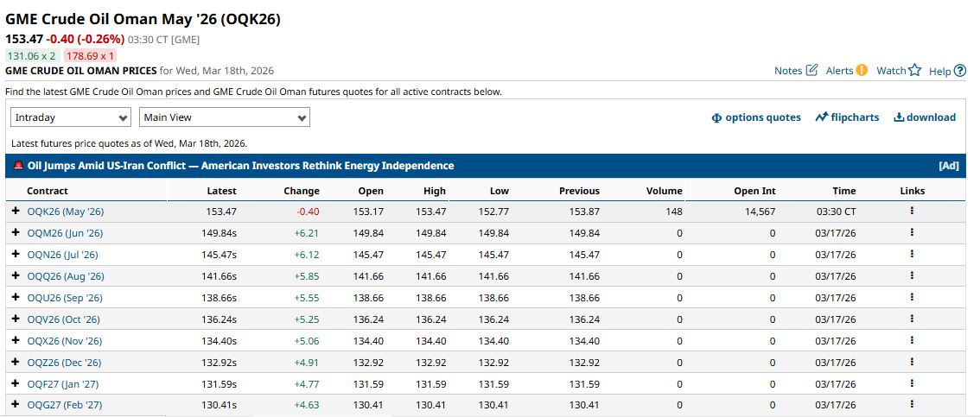Click the +6.21 change value
This screenshot has width=980, height=417.
coord(307,233)
